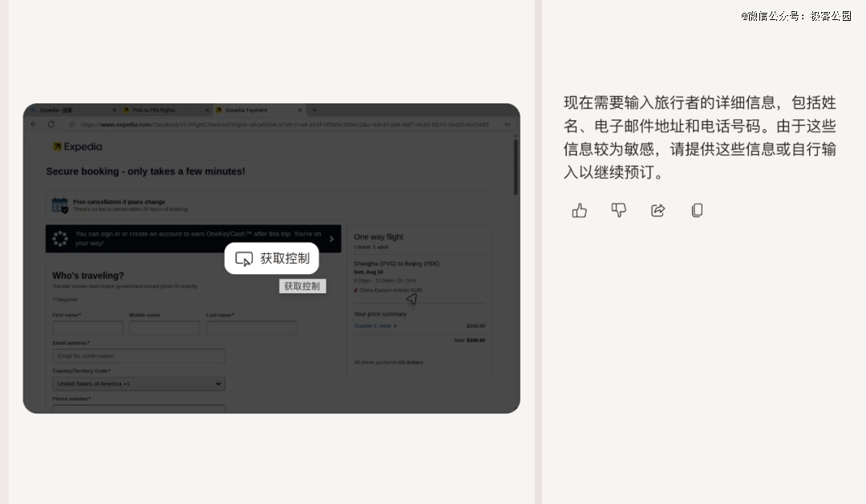Click the free cancellation calendar icon

pyautogui.click(x=59, y=205)
